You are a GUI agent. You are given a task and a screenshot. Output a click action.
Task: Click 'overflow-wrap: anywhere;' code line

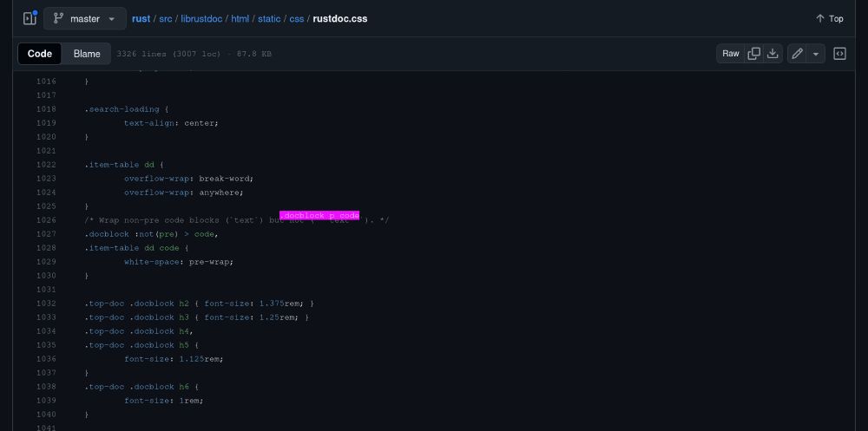[184, 193]
